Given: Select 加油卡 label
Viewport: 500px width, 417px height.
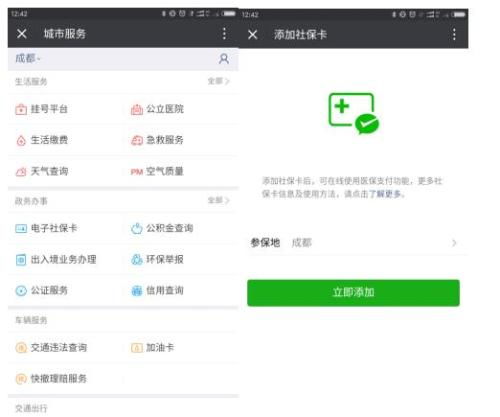Looking at the screenshot, I should [x=160, y=347].
